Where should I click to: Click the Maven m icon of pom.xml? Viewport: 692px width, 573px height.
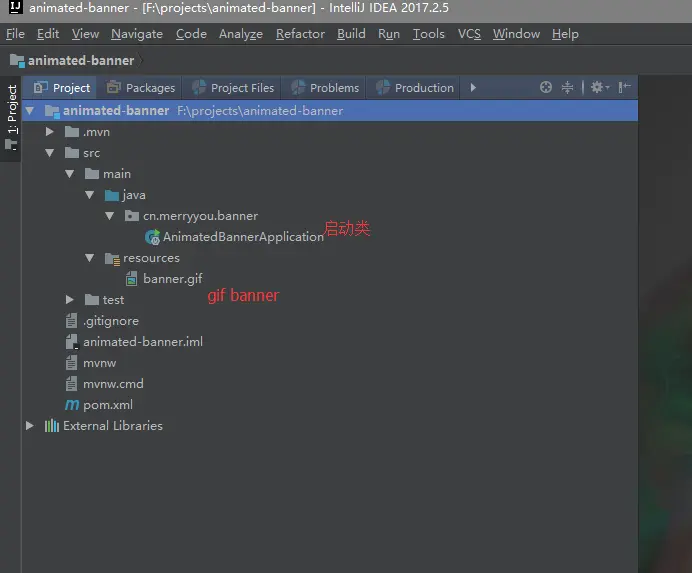pos(71,405)
